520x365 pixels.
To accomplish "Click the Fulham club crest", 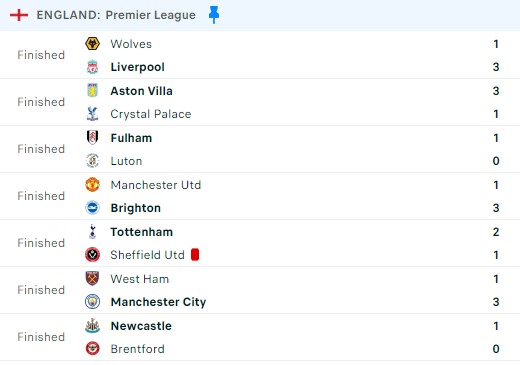I will [x=92, y=138].
